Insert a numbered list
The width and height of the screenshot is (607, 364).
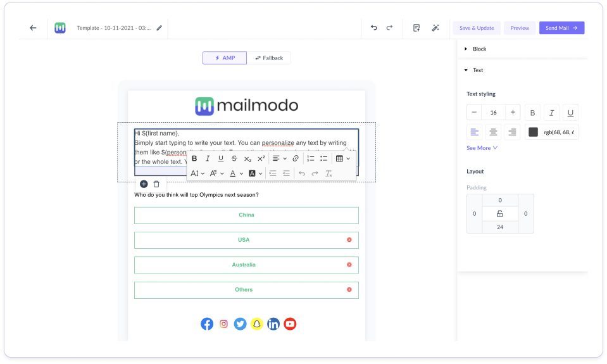pyautogui.click(x=311, y=158)
